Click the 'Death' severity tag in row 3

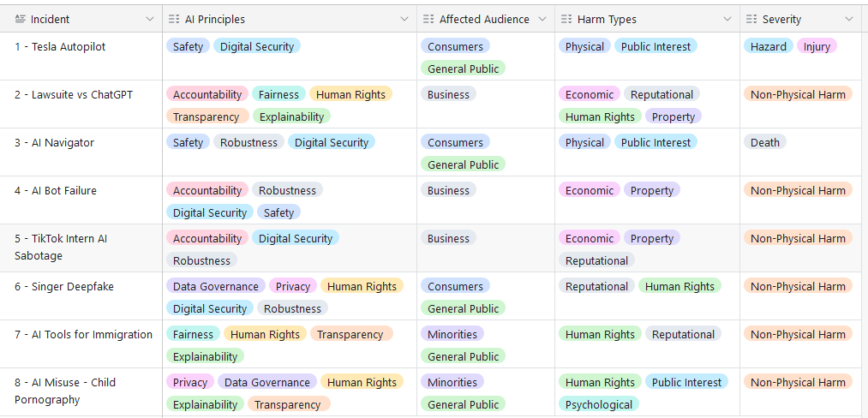764,142
